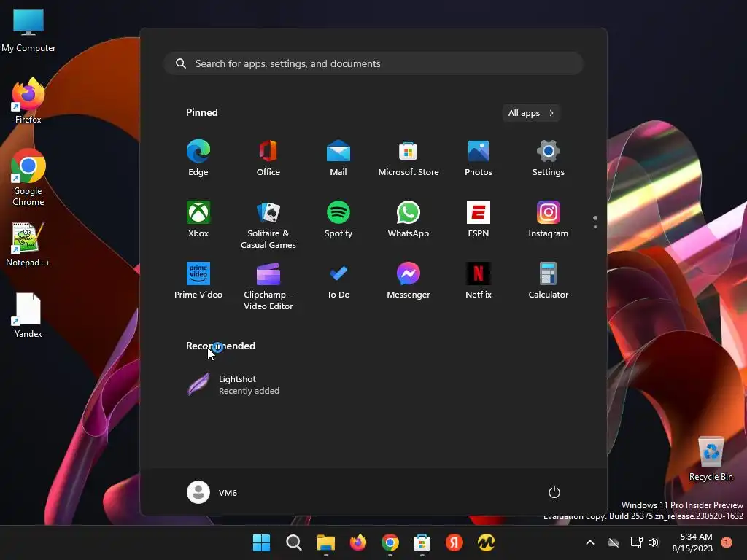747x560 pixels.
Task: Open the Instagram app
Action: click(x=549, y=219)
